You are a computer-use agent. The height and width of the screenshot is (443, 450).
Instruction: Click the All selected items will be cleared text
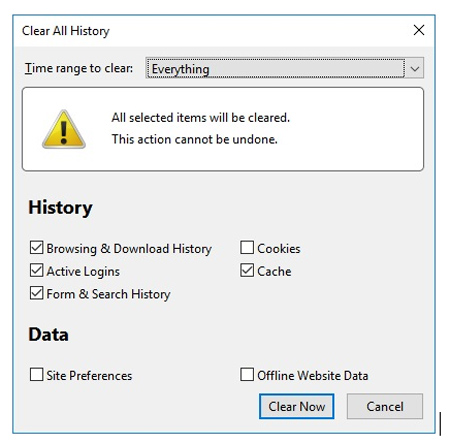(x=200, y=118)
